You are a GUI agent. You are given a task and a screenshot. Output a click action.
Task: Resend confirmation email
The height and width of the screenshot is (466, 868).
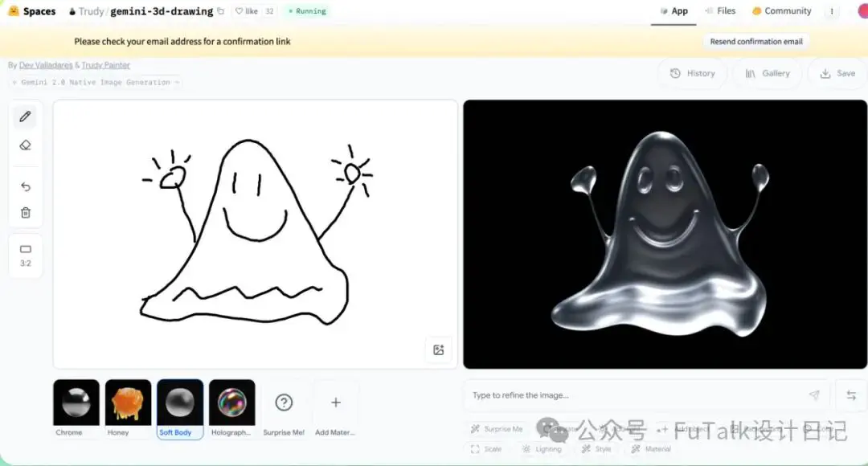(x=756, y=42)
